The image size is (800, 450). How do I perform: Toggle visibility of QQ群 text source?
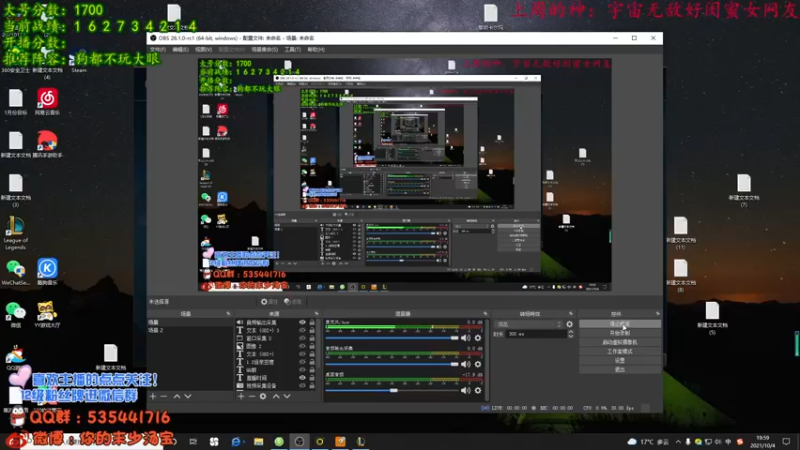(302, 370)
